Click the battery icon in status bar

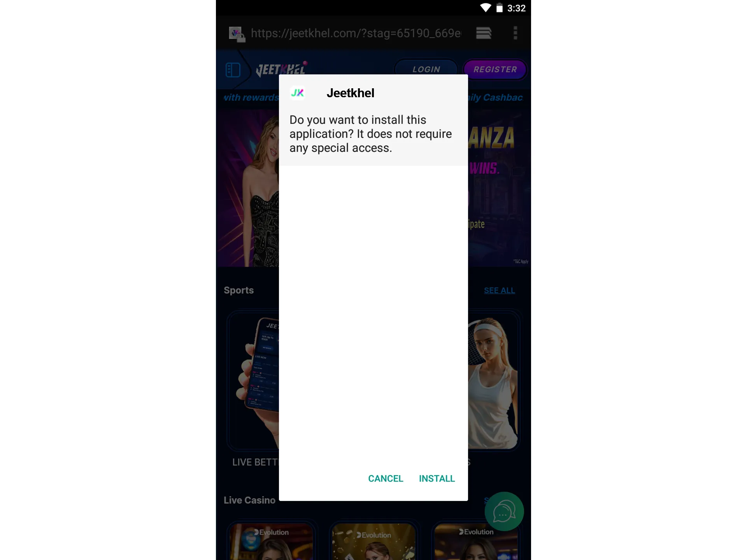496,8
